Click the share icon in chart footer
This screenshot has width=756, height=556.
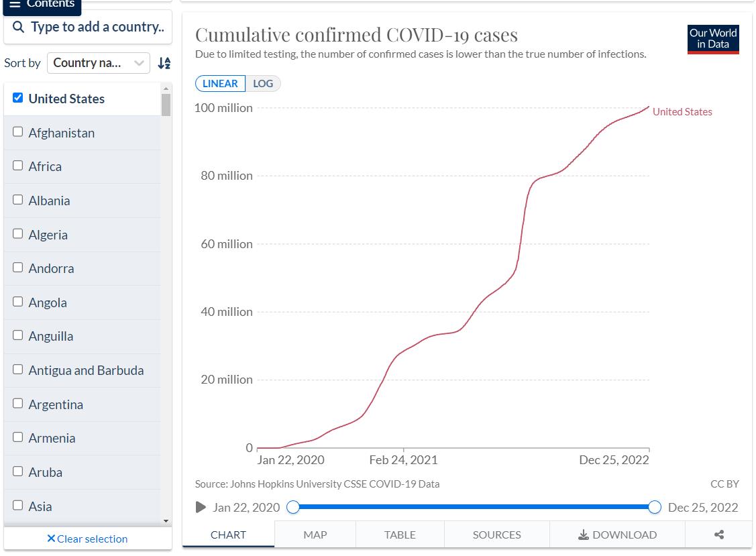point(718,535)
